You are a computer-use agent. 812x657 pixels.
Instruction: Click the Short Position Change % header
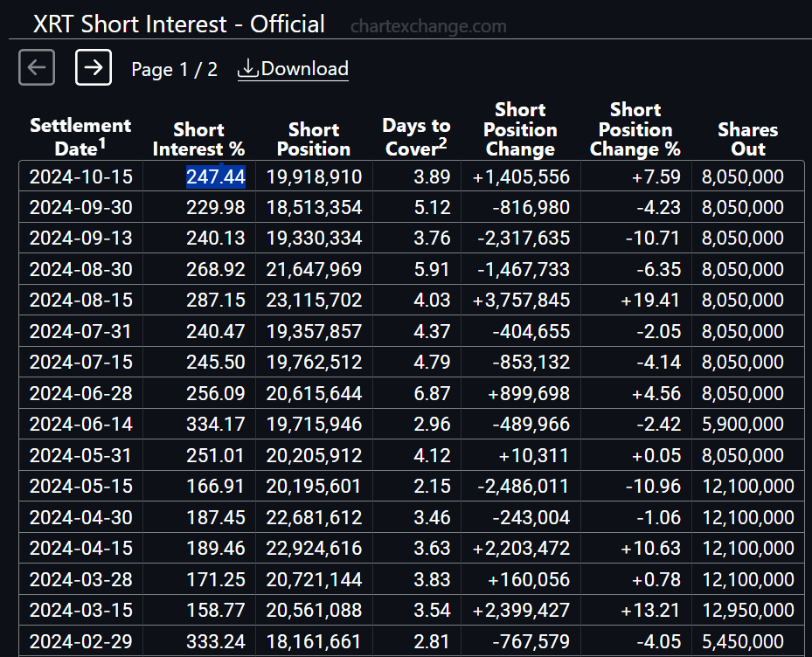(x=635, y=129)
